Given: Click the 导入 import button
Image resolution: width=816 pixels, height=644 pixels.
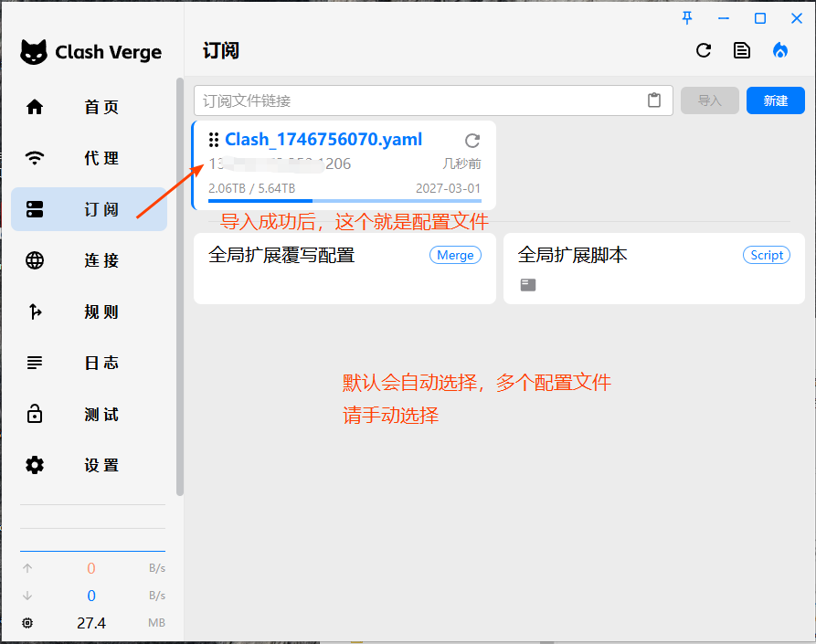Looking at the screenshot, I should pos(710,100).
